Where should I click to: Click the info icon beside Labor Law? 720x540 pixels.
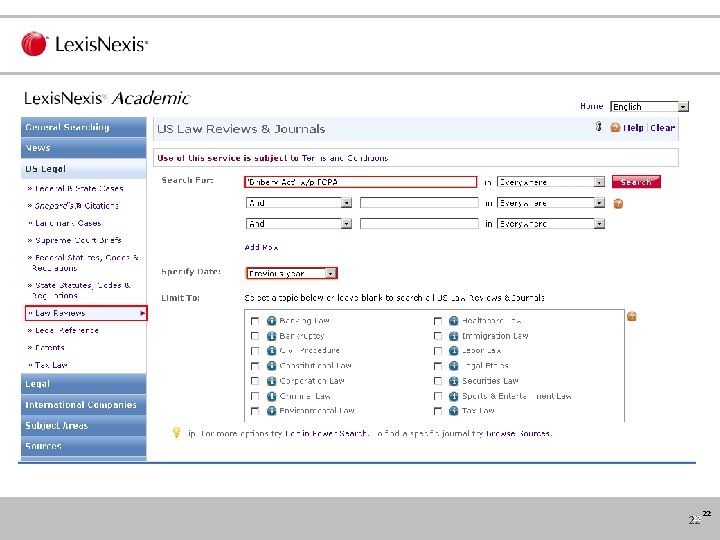pyautogui.click(x=454, y=351)
